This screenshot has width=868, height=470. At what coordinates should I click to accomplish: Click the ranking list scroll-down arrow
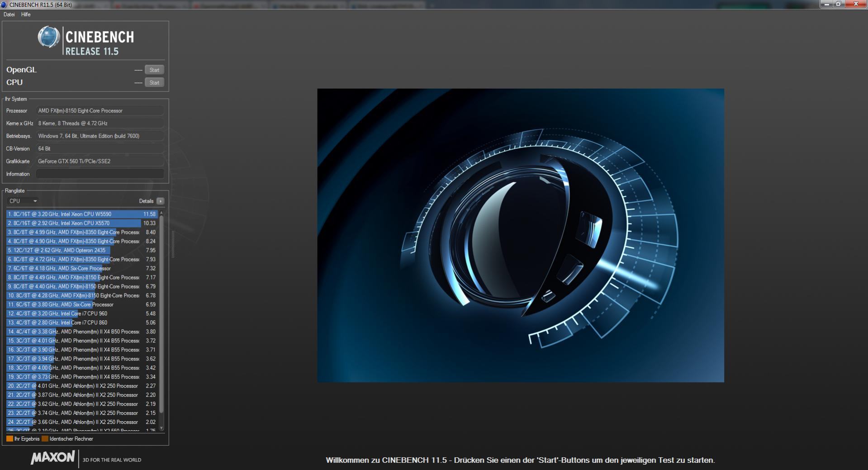(161, 428)
